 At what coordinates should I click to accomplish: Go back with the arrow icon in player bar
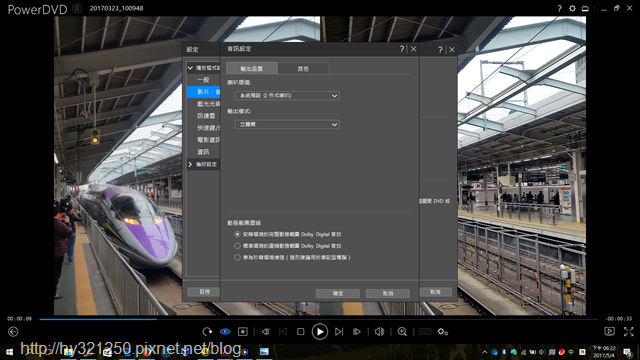coord(13,331)
